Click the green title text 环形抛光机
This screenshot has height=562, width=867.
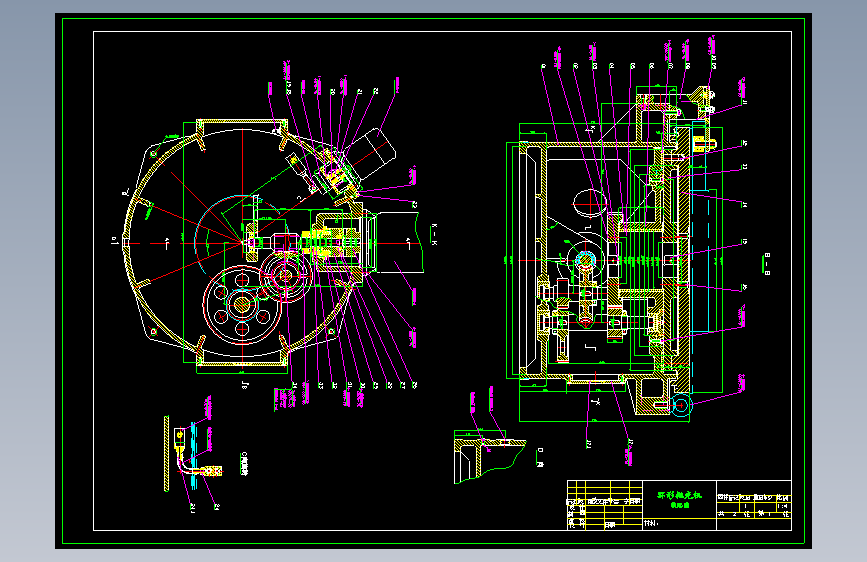coord(680,495)
